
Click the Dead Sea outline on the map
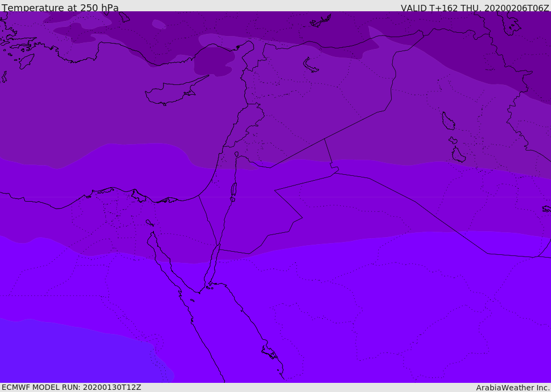[234, 191]
